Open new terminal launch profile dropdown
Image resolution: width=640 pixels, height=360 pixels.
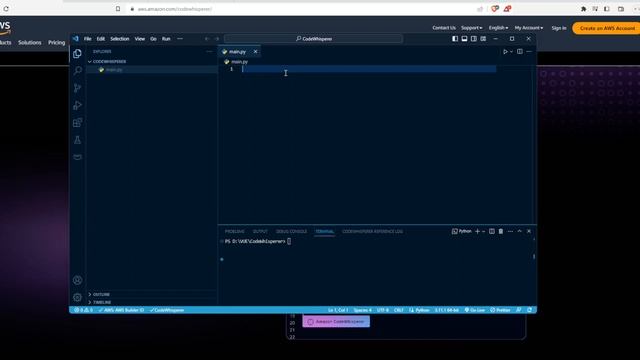coord(484,231)
